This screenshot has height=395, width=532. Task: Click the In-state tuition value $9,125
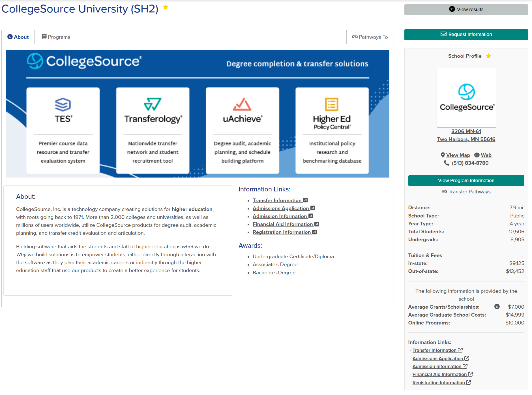coord(517,263)
